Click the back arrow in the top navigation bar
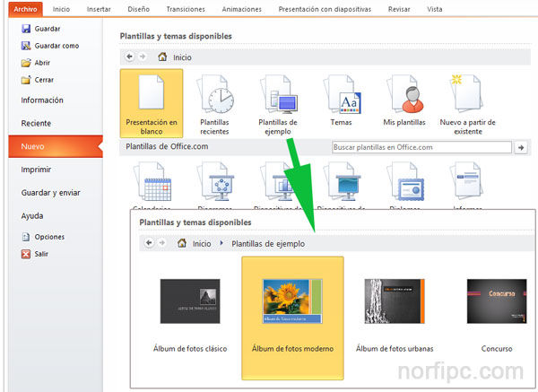 click(130, 57)
